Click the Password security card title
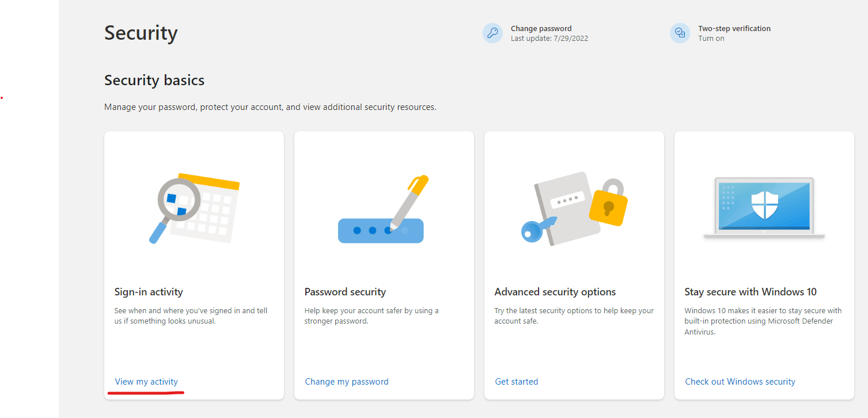The height and width of the screenshot is (418, 868). pos(345,292)
